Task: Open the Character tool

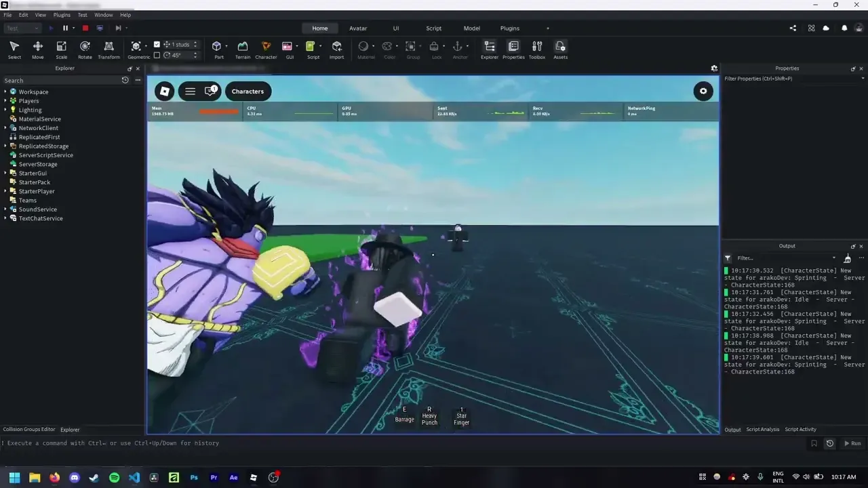Action: [266, 49]
